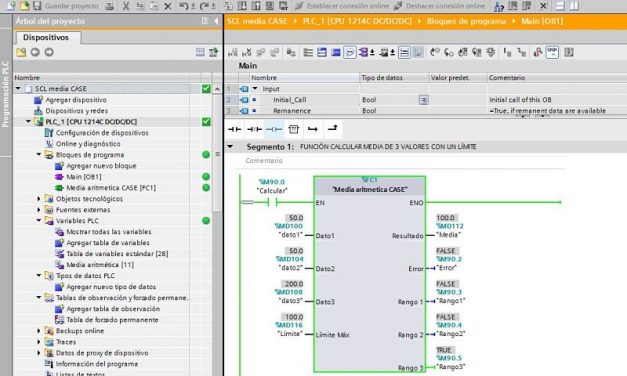Expand the Traces folder
This screenshot has height=376, width=627.
(39, 342)
